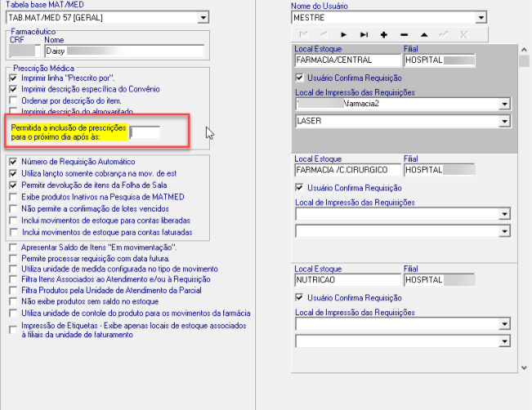The width and height of the screenshot is (532, 410).
Task: Toggle Usuário Confirma Requisição for FARMACIA /C.CIRURGICO
Action: [299, 188]
